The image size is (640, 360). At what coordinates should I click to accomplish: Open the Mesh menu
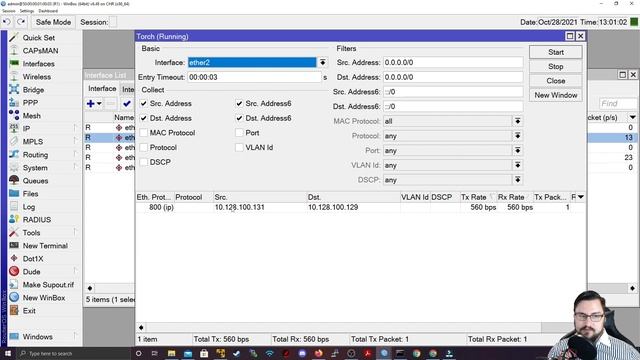(31, 116)
